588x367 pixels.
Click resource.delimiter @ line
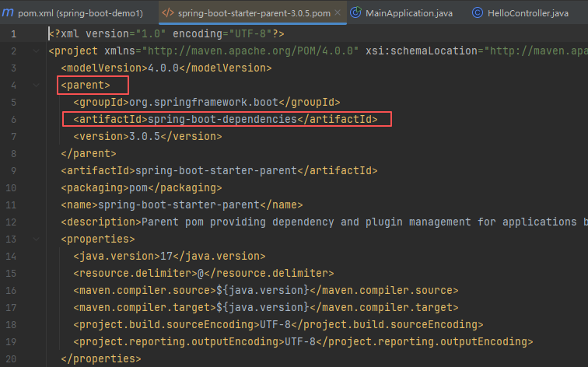tap(204, 274)
